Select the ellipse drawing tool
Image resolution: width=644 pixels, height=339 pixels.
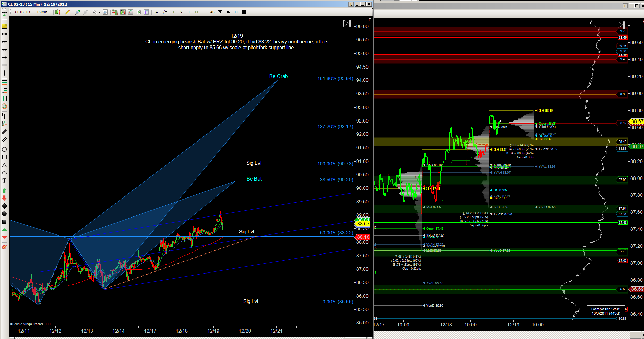[x=4, y=149]
